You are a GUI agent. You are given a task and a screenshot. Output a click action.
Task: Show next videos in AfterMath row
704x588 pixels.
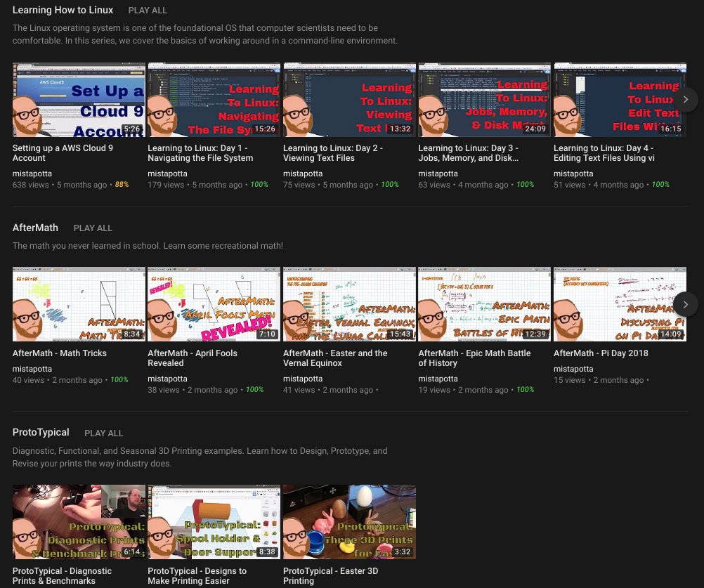click(x=685, y=304)
